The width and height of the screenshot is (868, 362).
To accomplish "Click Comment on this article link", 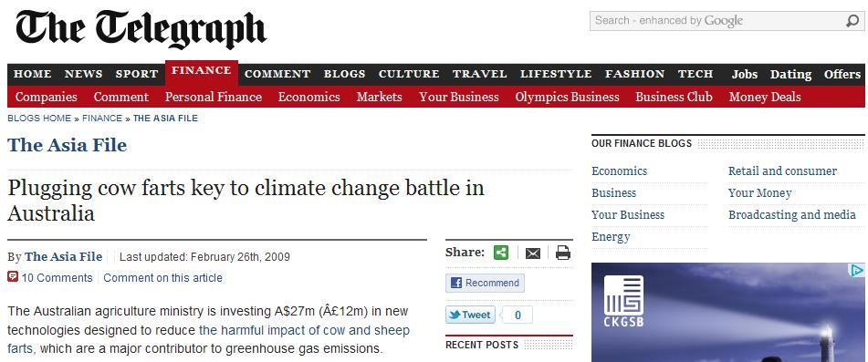I will (162, 278).
